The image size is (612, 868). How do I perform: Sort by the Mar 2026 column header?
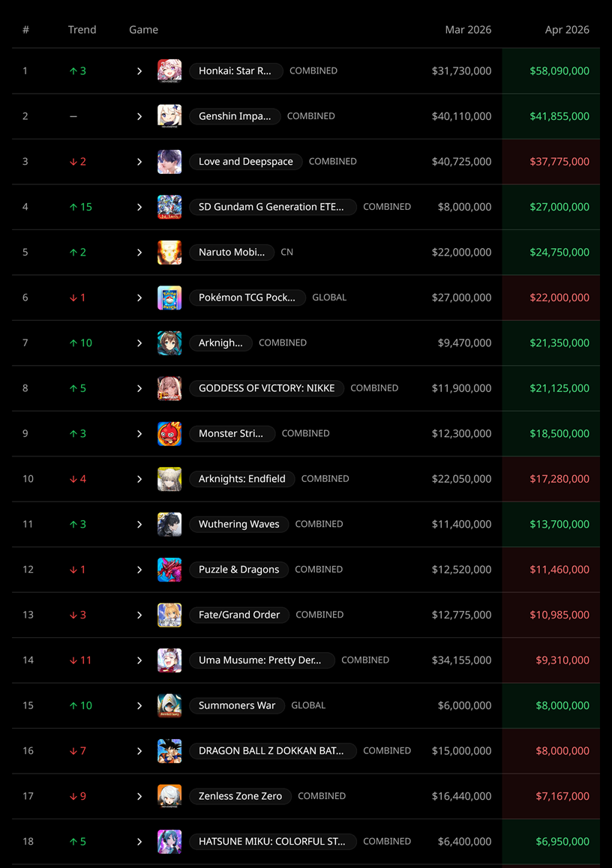click(x=468, y=30)
